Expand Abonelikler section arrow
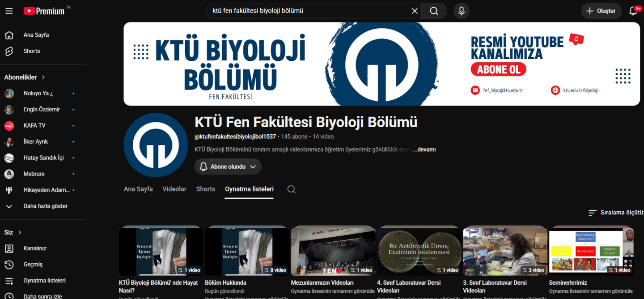Screen dimensions: 644x299 coord(43,77)
